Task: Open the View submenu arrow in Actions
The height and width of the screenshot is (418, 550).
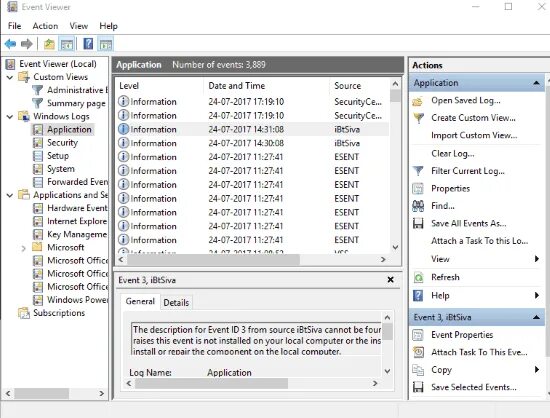Action: tap(537, 259)
